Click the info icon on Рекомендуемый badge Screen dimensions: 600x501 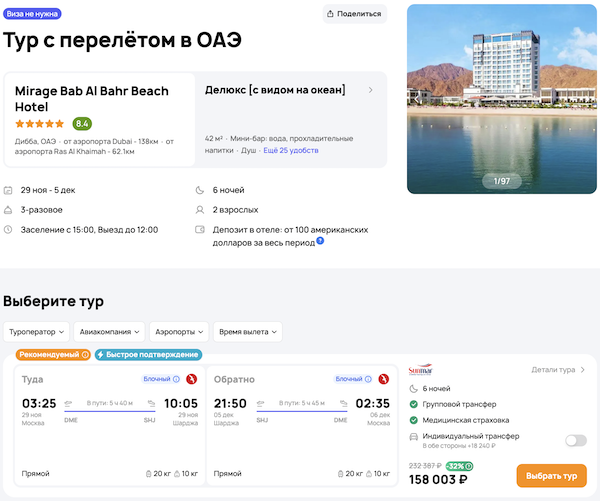click(85, 354)
